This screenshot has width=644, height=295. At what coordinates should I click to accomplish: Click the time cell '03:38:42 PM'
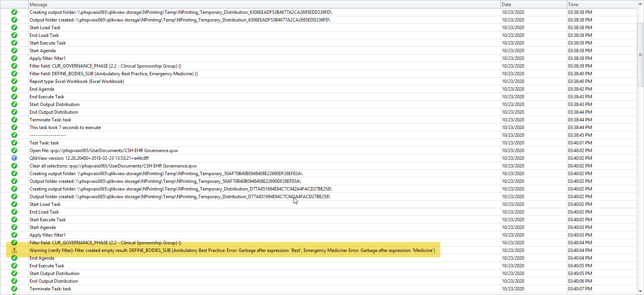click(x=580, y=89)
